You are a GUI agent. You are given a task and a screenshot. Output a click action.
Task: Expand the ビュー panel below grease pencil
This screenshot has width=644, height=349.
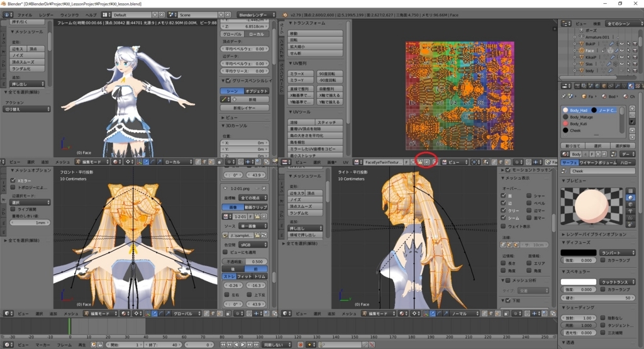[230, 118]
